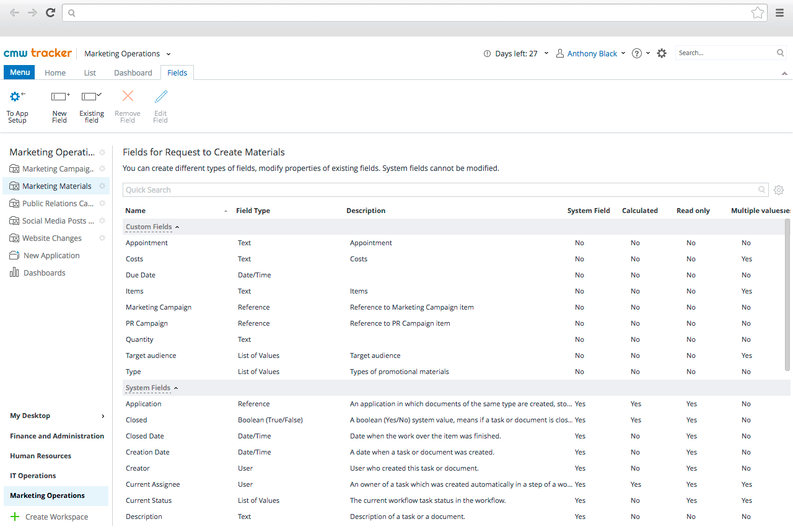The image size is (793, 532).
Task: Collapse the System Fields group
Action: click(177, 388)
